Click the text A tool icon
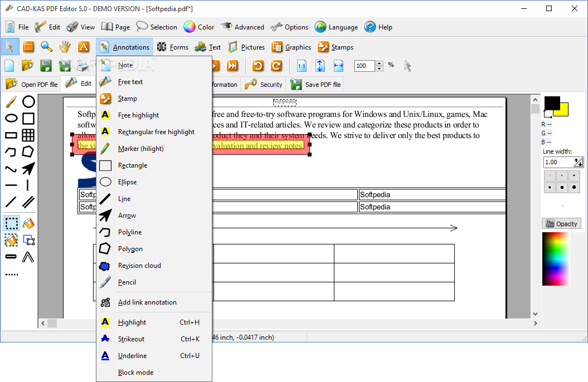The height and width of the screenshot is (382, 588). point(84,47)
